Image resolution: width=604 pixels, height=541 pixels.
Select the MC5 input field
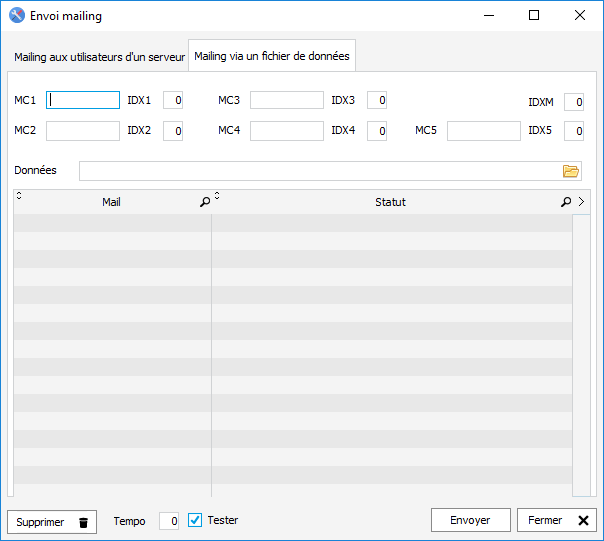click(x=484, y=131)
